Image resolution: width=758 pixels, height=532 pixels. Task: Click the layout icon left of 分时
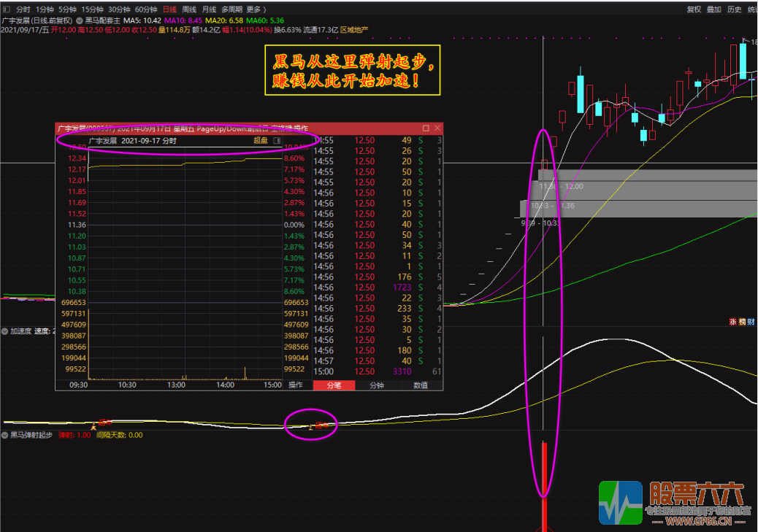click(x=6, y=9)
